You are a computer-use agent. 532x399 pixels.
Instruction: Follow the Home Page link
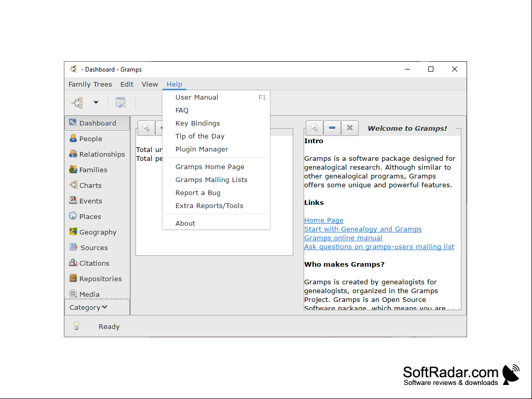pos(324,220)
